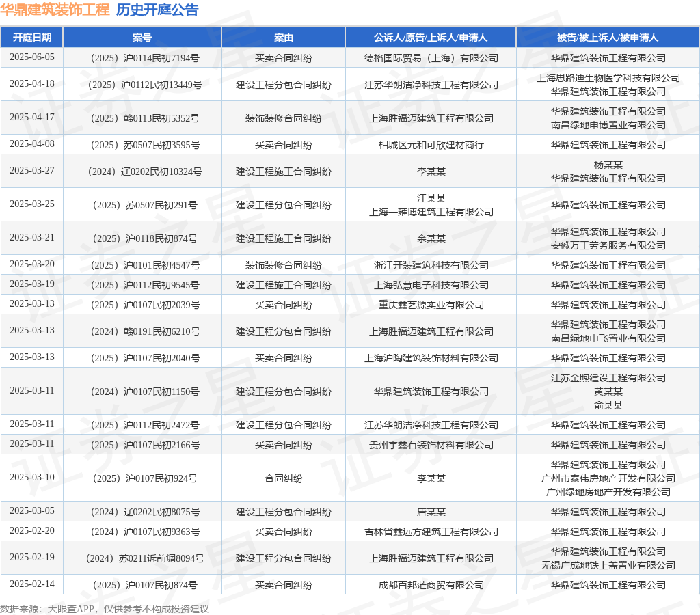Click plaintiff 上海沪陶建筑装饰材料有限公司
700x615 pixels.
431,358
